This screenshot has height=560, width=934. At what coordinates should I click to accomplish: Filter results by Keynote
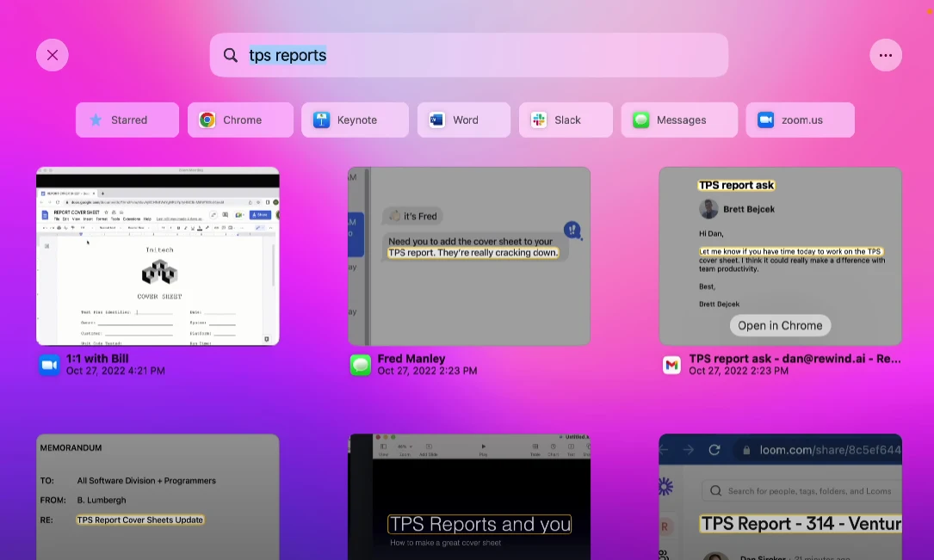click(x=355, y=120)
